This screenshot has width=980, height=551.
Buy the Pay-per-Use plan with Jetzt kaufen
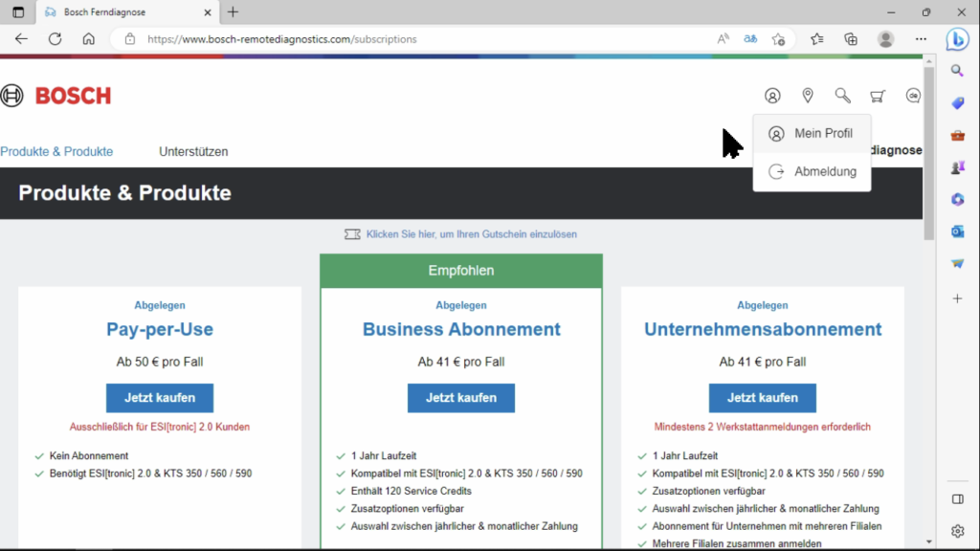coord(160,398)
